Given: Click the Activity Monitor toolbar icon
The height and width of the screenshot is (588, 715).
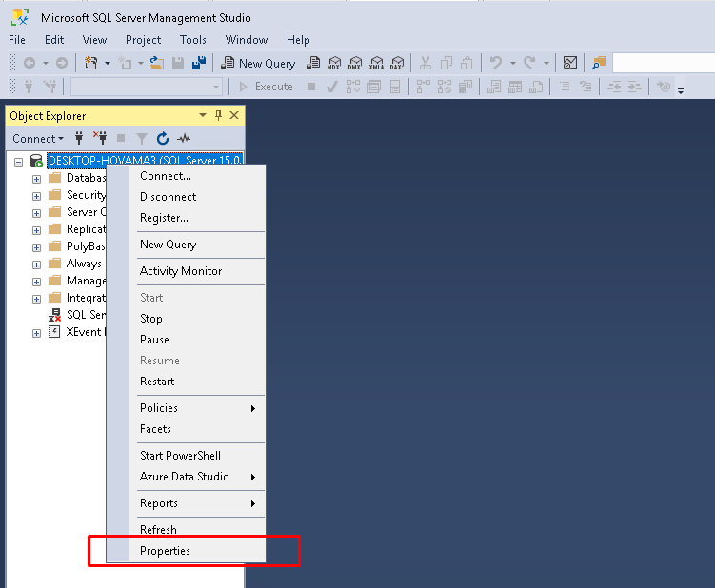Looking at the screenshot, I should tap(570, 63).
